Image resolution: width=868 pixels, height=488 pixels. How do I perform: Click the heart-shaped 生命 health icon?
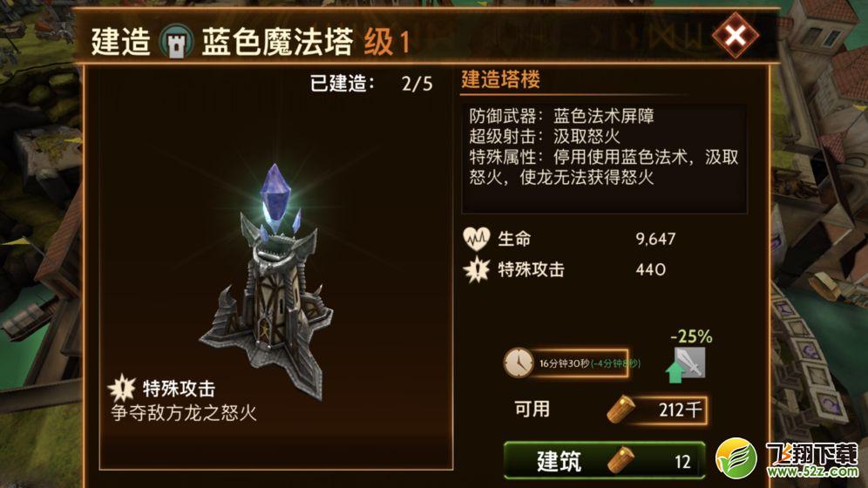[x=476, y=239]
